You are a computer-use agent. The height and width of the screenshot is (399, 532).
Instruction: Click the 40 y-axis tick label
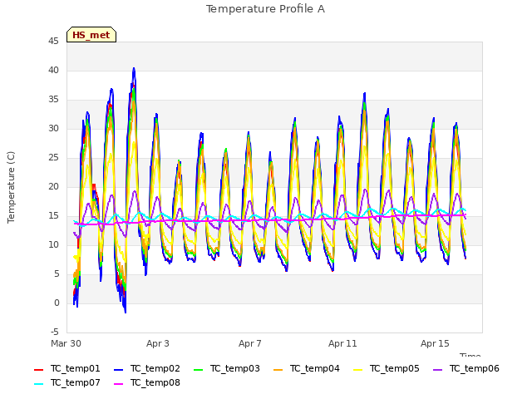pyautogui.click(x=53, y=70)
